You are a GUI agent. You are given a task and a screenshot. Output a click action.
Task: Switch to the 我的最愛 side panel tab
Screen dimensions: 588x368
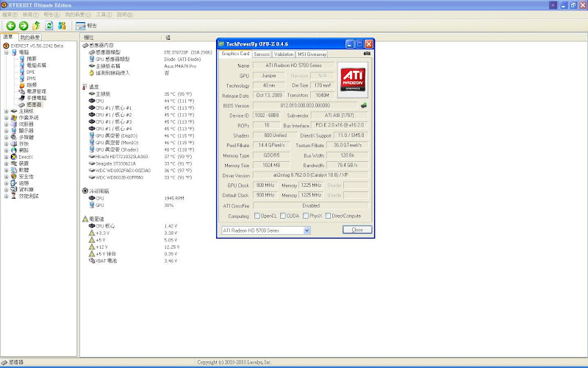[x=29, y=38]
